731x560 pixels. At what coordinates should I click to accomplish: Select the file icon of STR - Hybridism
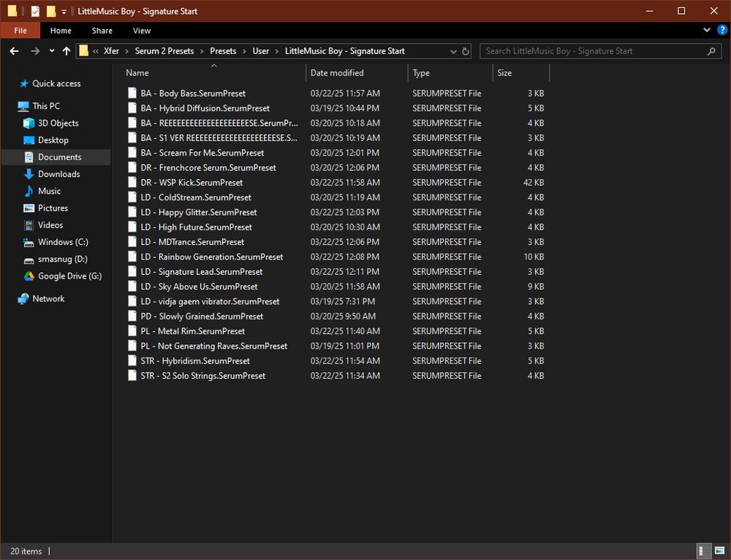(x=132, y=361)
